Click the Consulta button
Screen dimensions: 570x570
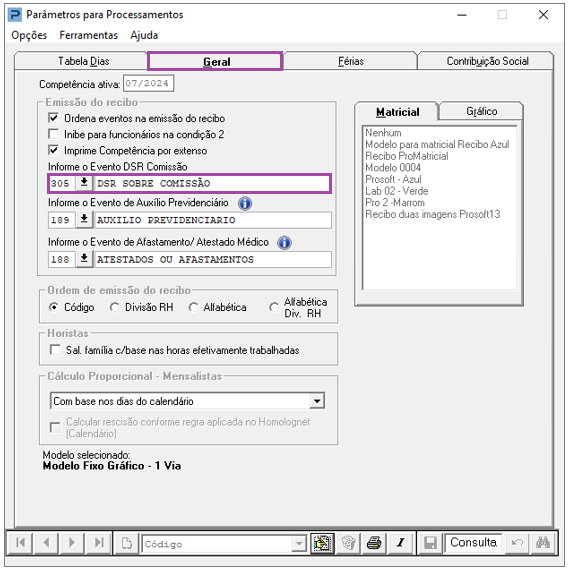pyautogui.click(x=473, y=543)
